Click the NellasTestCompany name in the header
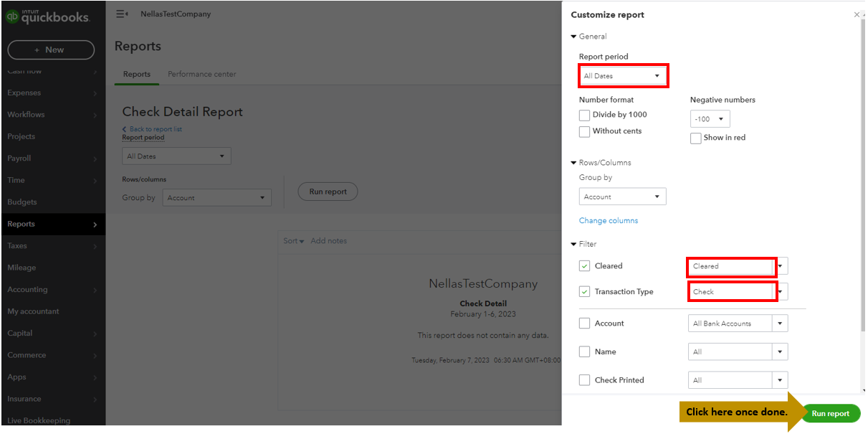Image resolution: width=868 pixels, height=434 pixels. tap(176, 14)
